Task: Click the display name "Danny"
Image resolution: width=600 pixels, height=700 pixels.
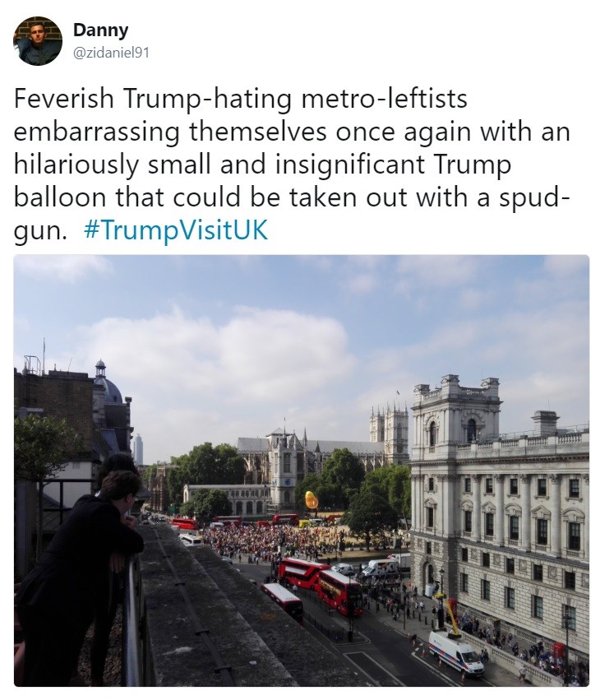Action: (x=100, y=30)
